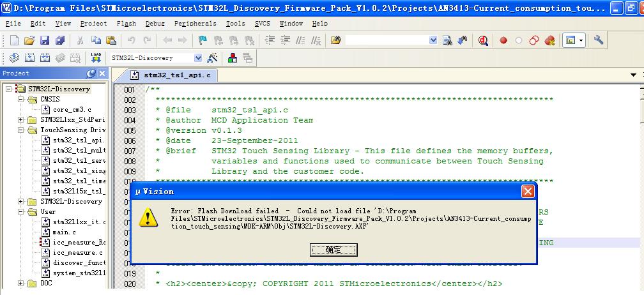Rebuild all target files icon
The width and height of the screenshot is (644, 295).
pyautogui.click(x=45, y=58)
